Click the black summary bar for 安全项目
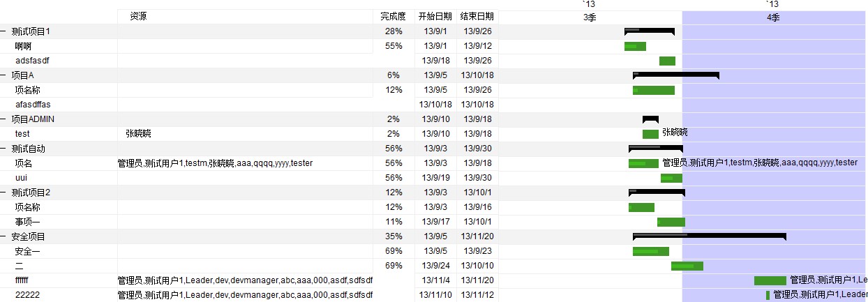868x302 pixels. click(709, 236)
